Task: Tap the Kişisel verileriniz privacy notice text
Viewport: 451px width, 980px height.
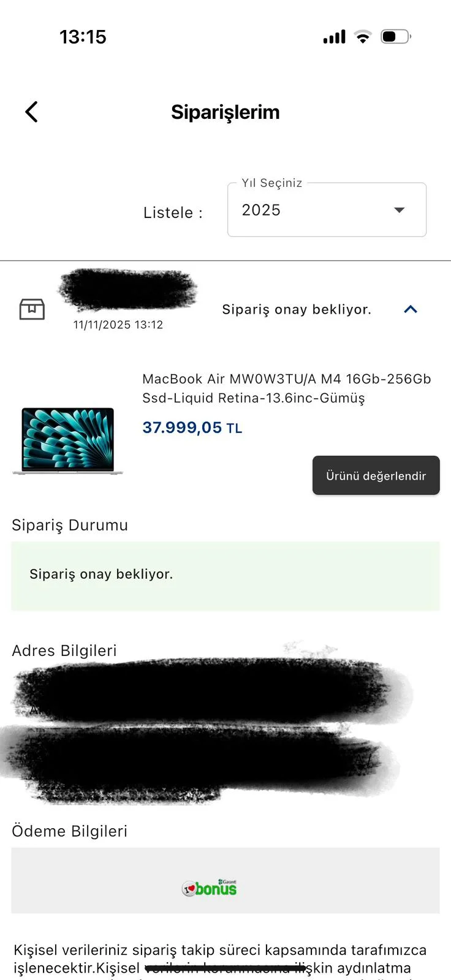Action: click(221, 959)
